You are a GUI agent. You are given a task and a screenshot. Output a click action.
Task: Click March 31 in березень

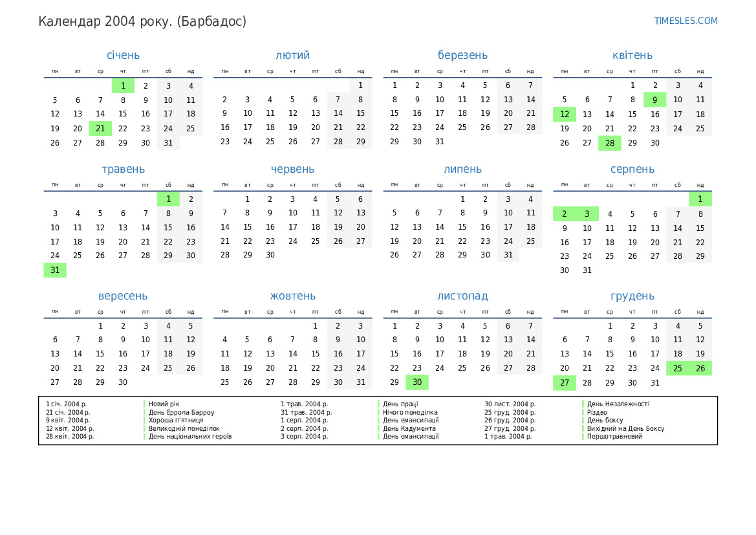440,142
